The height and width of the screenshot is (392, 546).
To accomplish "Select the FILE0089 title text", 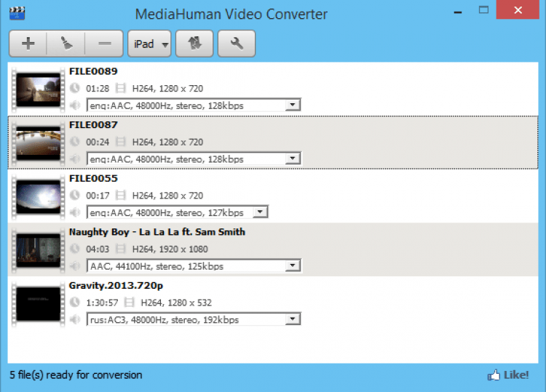I will 93,71.
